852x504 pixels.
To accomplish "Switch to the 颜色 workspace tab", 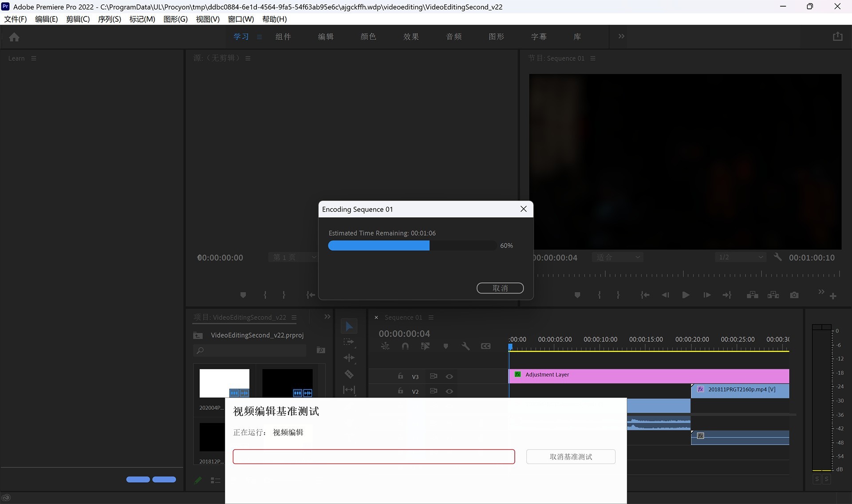I will click(368, 37).
